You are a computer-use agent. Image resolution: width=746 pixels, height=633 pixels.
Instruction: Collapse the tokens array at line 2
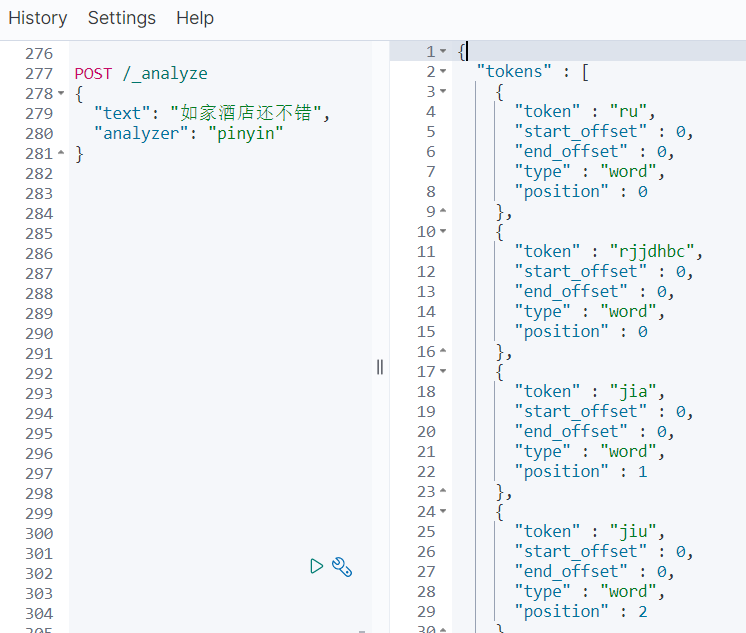(443, 71)
